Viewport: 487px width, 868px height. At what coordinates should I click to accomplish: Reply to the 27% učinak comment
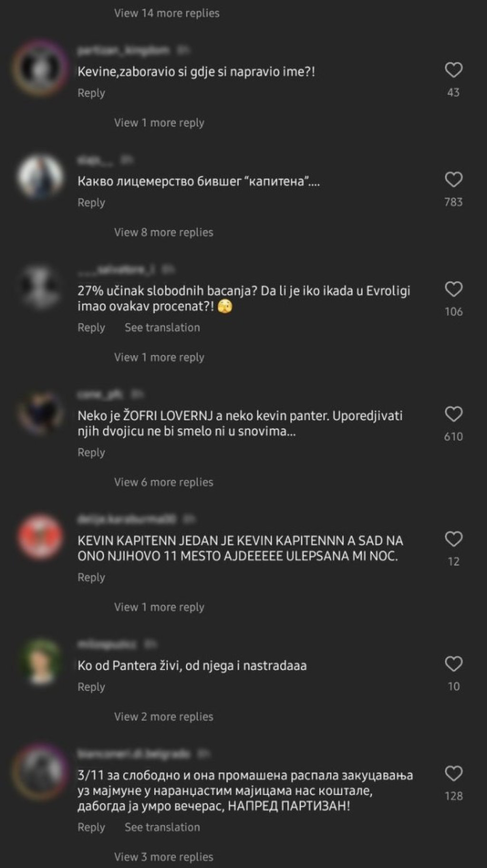[x=91, y=328]
